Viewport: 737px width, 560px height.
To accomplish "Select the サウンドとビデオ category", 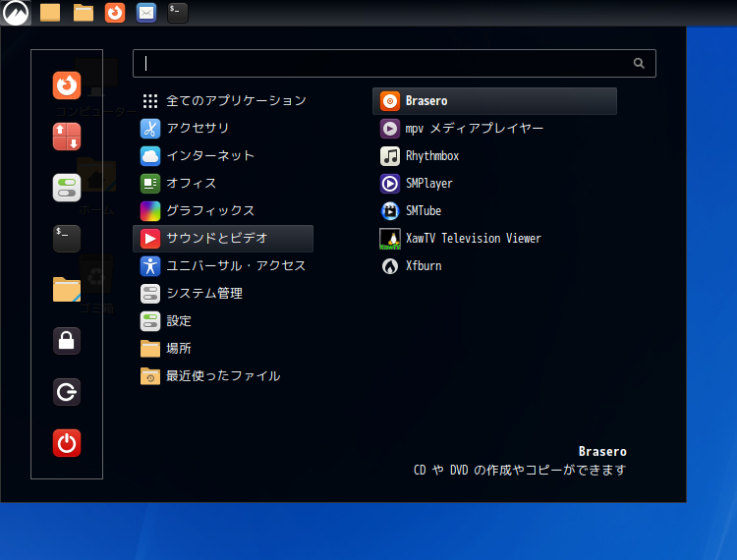I will tap(223, 239).
